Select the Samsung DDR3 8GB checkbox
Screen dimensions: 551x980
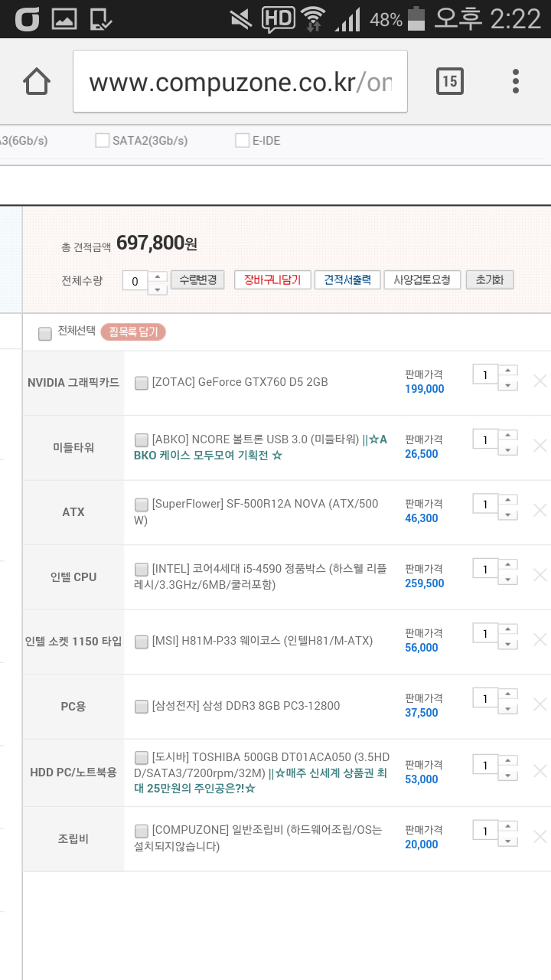coord(142,706)
